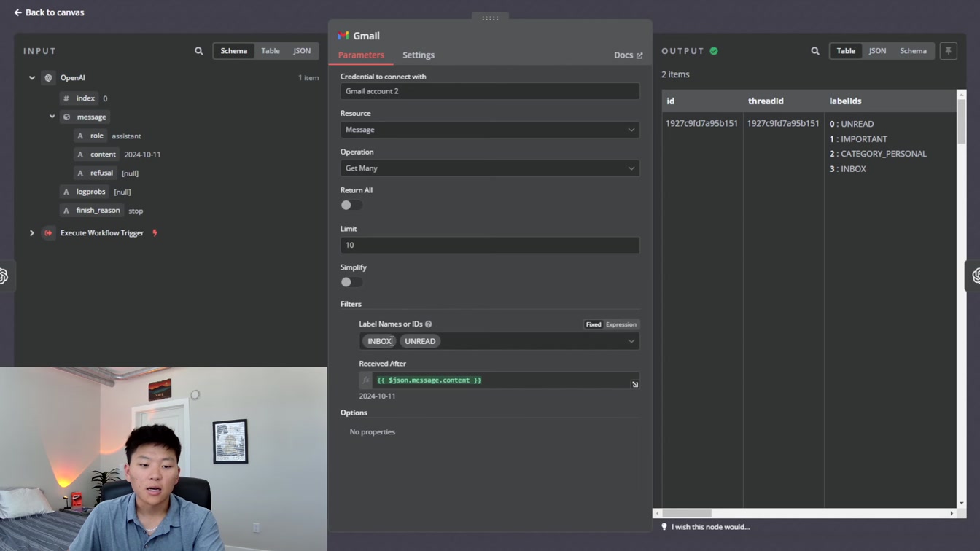This screenshot has height=551, width=980.
Task: Click the fx expression icon
Action: pos(366,380)
